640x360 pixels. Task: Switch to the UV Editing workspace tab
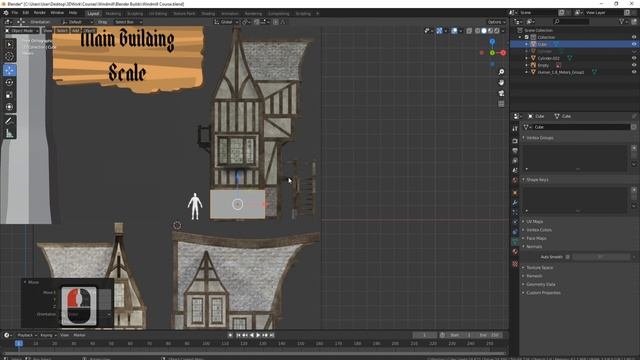point(158,13)
